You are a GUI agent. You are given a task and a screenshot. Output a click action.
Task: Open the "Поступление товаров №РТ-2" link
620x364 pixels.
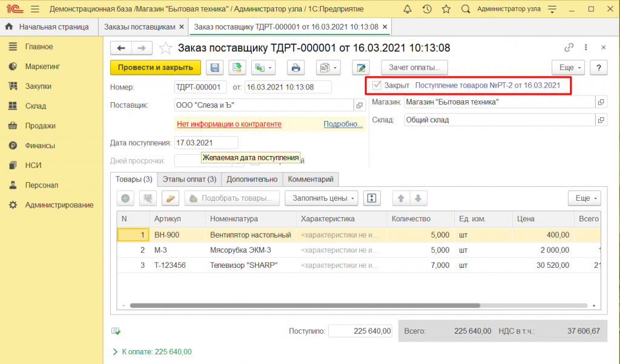pyautogui.click(x=492, y=86)
